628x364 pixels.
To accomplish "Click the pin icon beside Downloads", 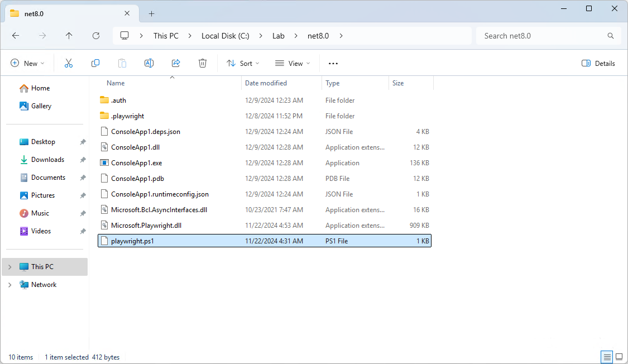I will (83, 160).
